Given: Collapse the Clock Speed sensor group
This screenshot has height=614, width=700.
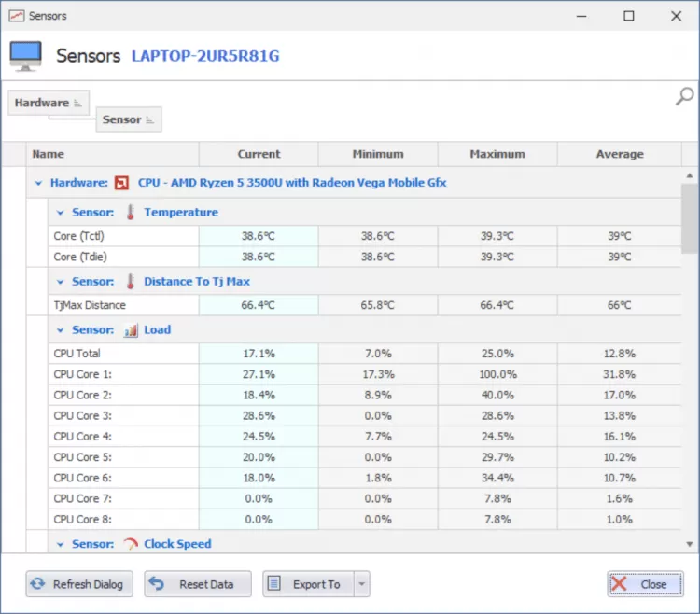Looking at the screenshot, I should pos(61,544).
